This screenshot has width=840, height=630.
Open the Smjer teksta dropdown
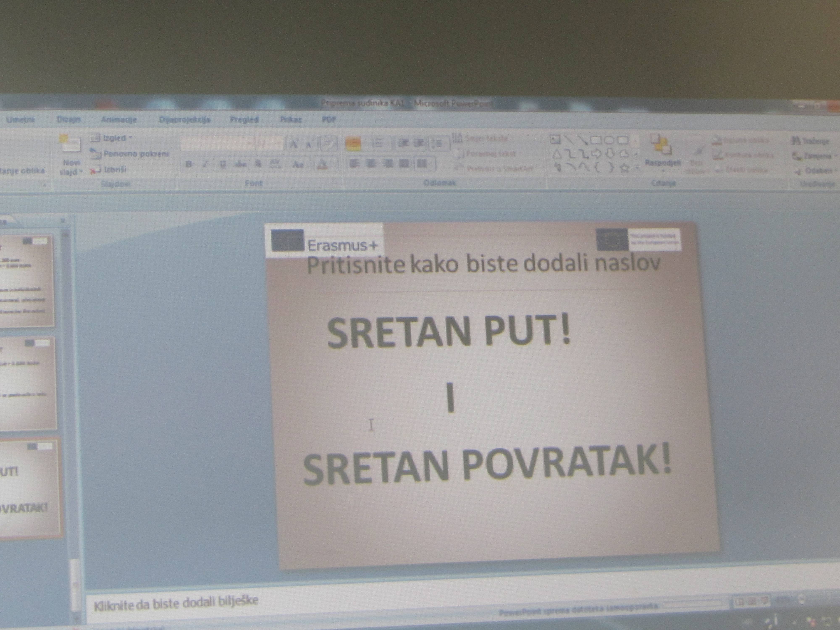click(x=482, y=139)
